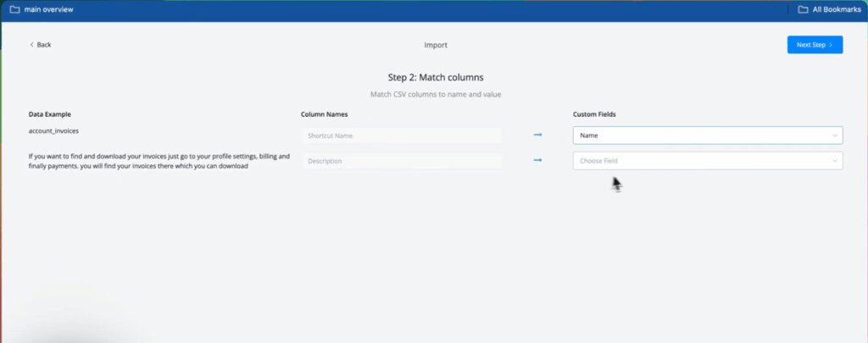This screenshot has height=343, width=868.
Task: Click the chevron arrow of Choose Field
Action: pos(834,161)
